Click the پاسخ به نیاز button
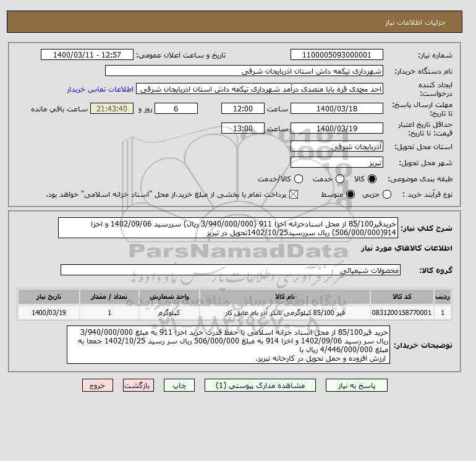The width and height of the screenshot is (476, 461). [x=357, y=386]
